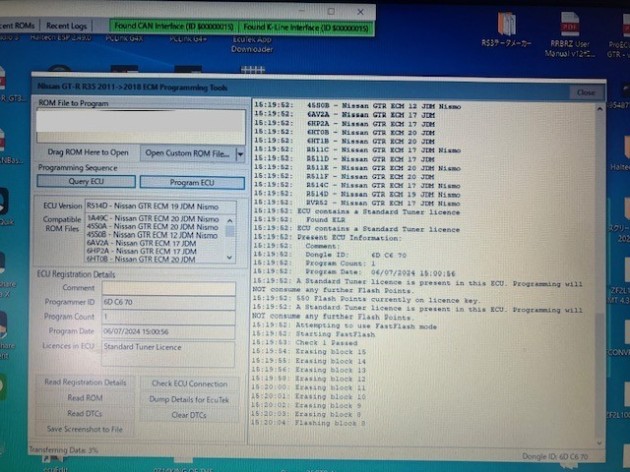
Task: Open Custom ROM File button
Action: (188, 153)
